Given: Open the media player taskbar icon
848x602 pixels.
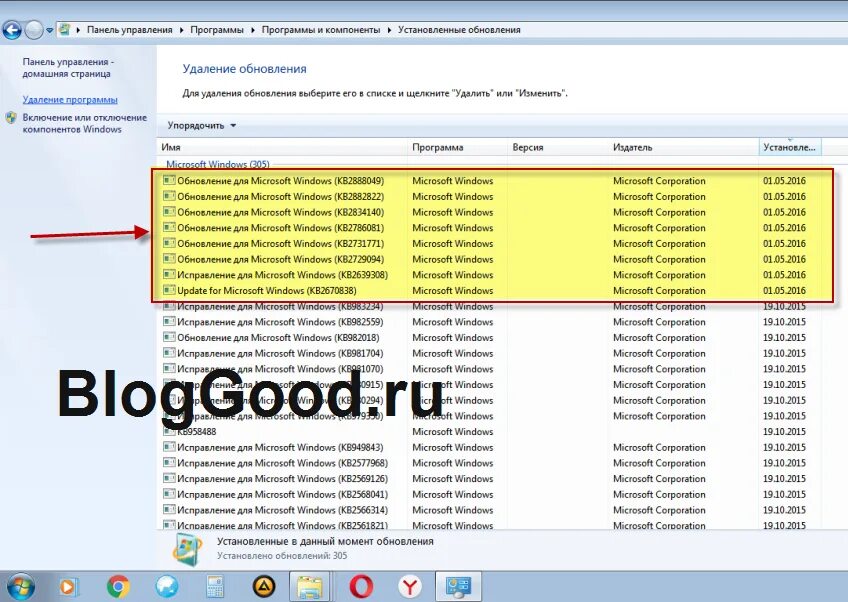Looking at the screenshot, I should 69,587.
